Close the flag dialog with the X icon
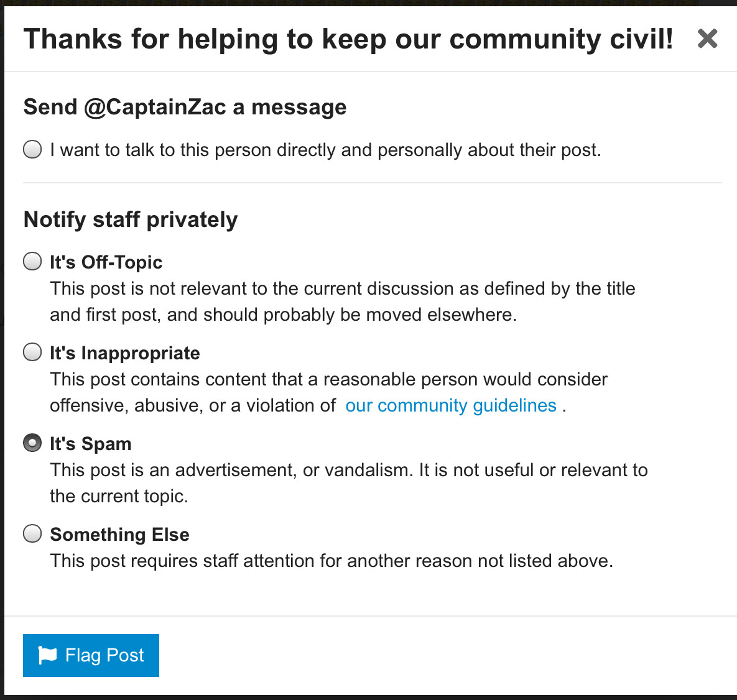737x700 pixels. coord(707,39)
